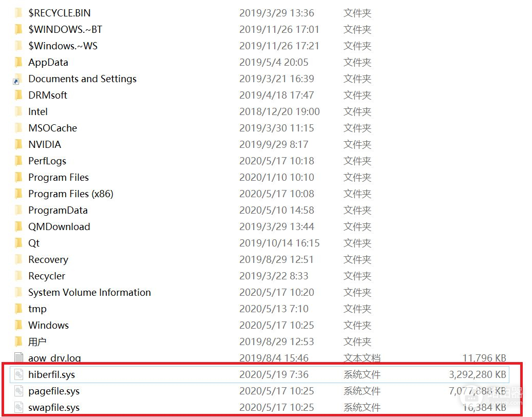Click the $RECYCLE.BIN folder icon
This screenshot has width=532, height=417.
click(x=18, y=13)
